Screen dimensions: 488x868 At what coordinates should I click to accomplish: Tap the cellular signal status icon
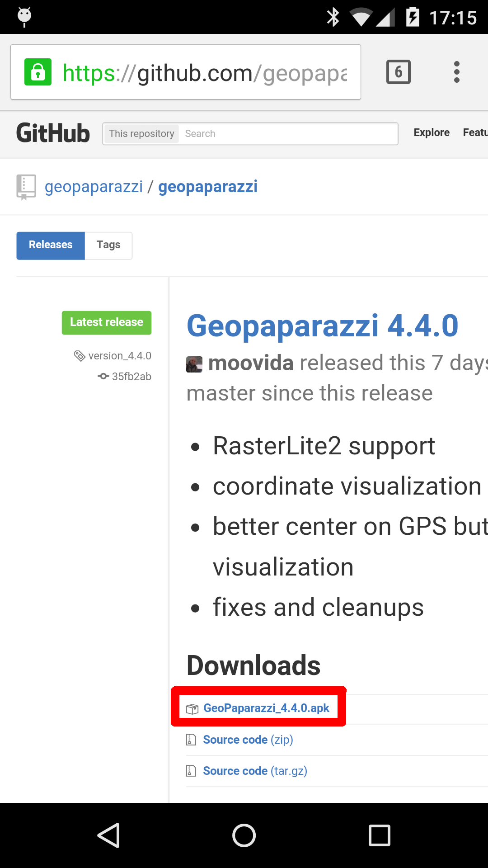(385, 18)
